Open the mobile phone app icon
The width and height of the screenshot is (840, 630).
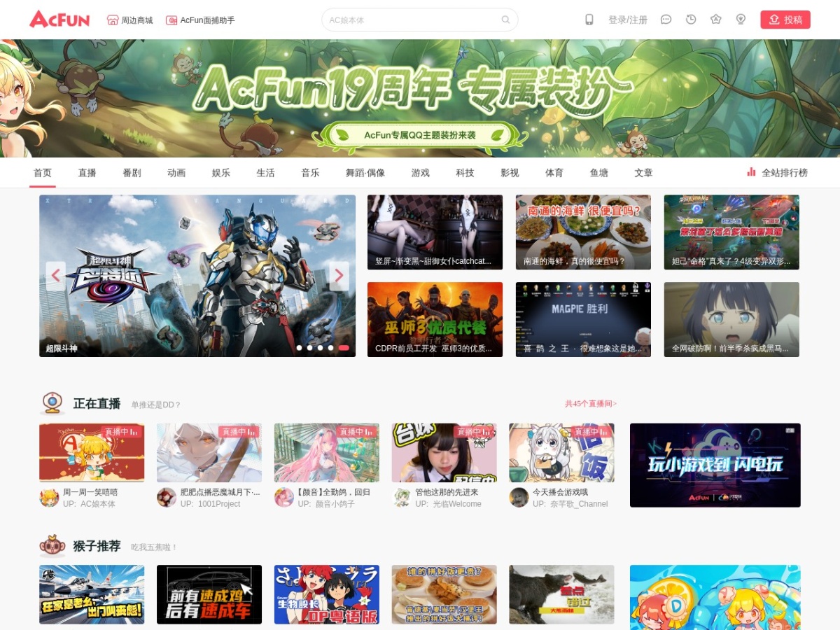click(589, 20)
